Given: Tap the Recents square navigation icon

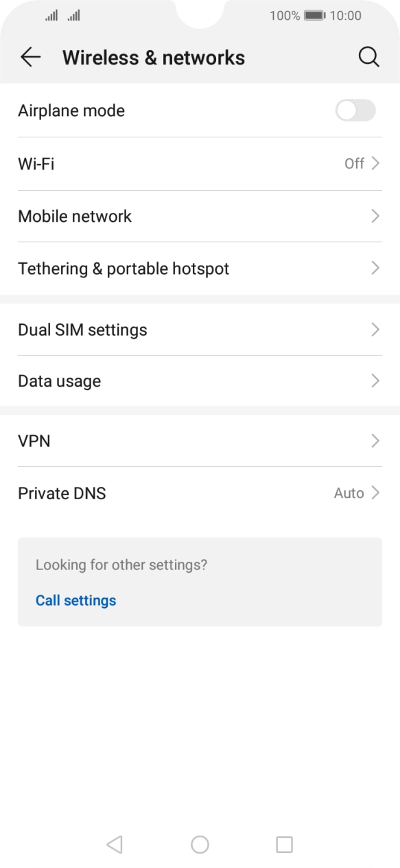Looking at the screenshot, I should tap(284, 845).
